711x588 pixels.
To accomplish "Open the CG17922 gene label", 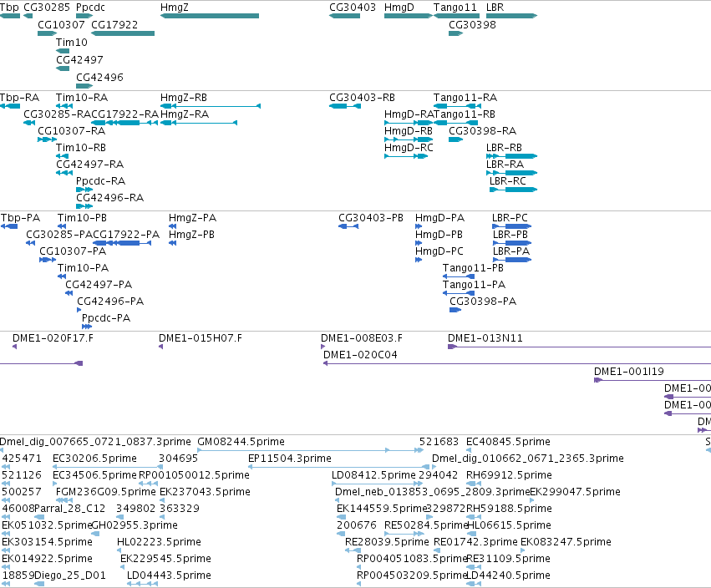I will (x=114, y=25).
